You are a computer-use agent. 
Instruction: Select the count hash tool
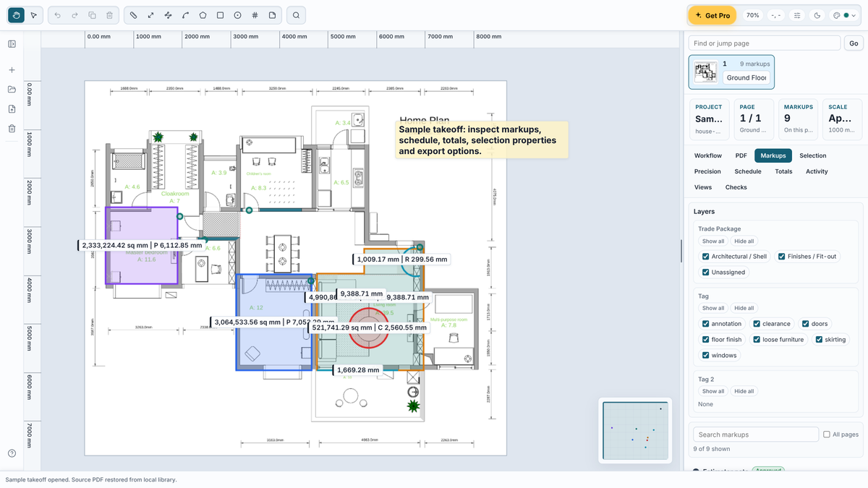[255, 15]
